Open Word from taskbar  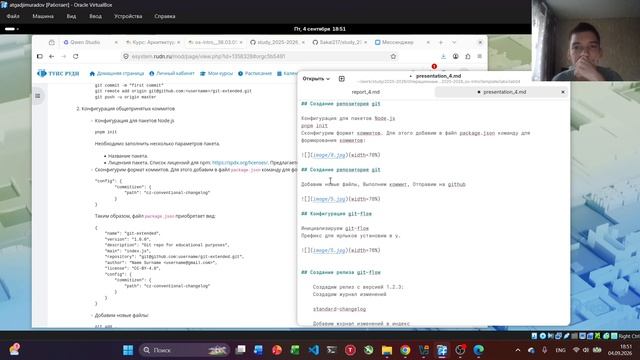coord(258,350)
